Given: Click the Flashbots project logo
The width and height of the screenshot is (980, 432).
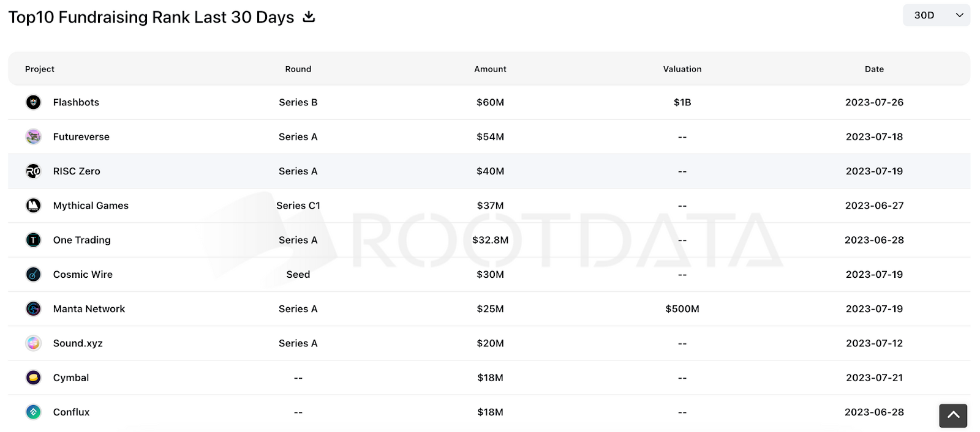Looking at the screenshot, I should 34,102.
